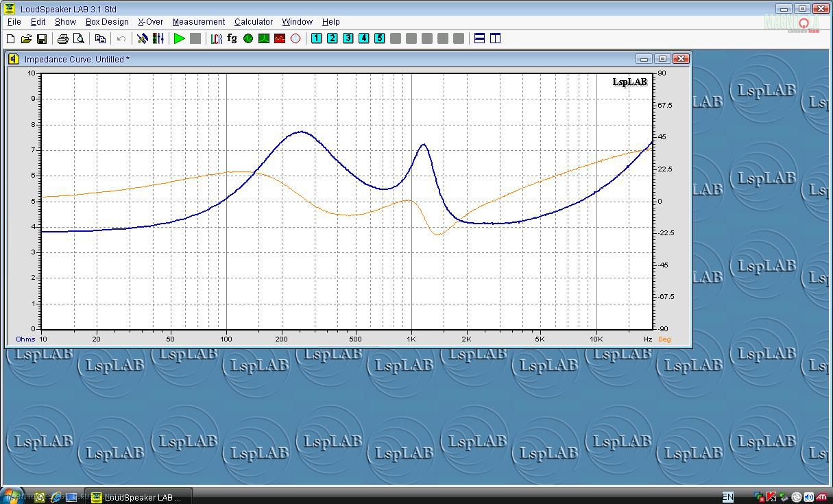Image resolution: width=833 pixels, height=504 pixels.
Task: Open the LCR meter tool
Action: point(217,39)
